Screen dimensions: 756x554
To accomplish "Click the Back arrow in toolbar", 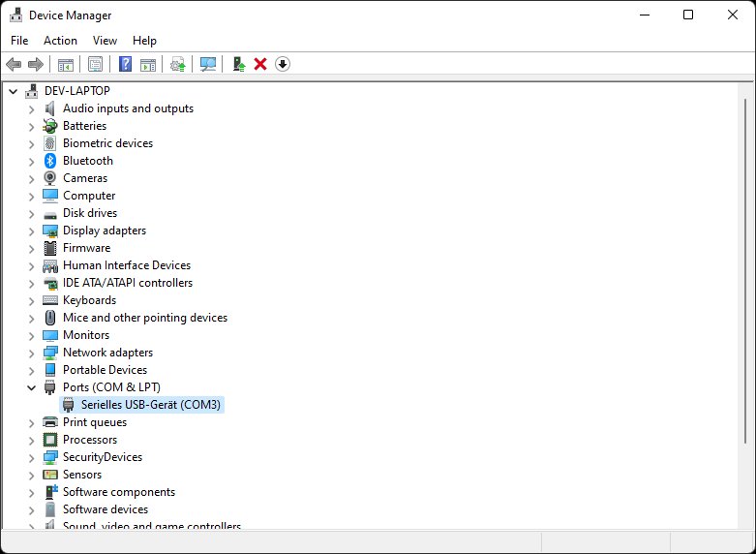I will coord(14,64).
